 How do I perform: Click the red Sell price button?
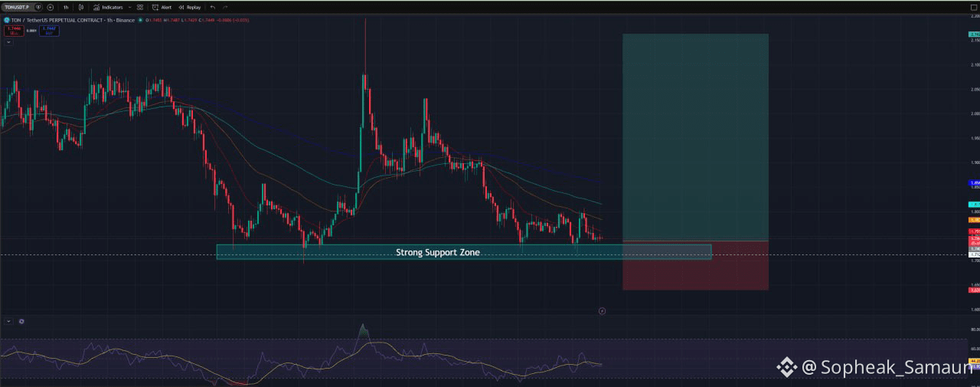click(x=14, y=31)
